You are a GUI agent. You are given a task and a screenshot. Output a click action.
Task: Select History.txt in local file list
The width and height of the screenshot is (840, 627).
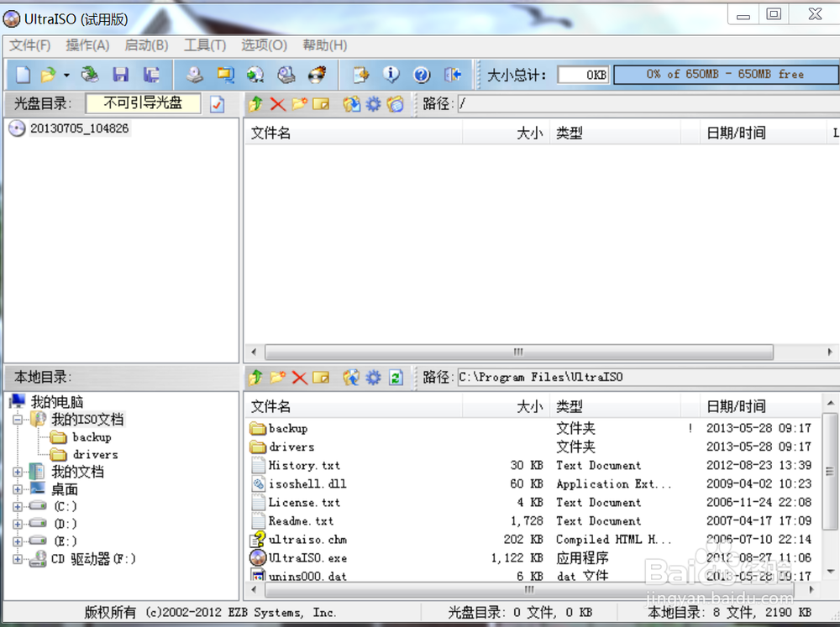coord(304,465)
